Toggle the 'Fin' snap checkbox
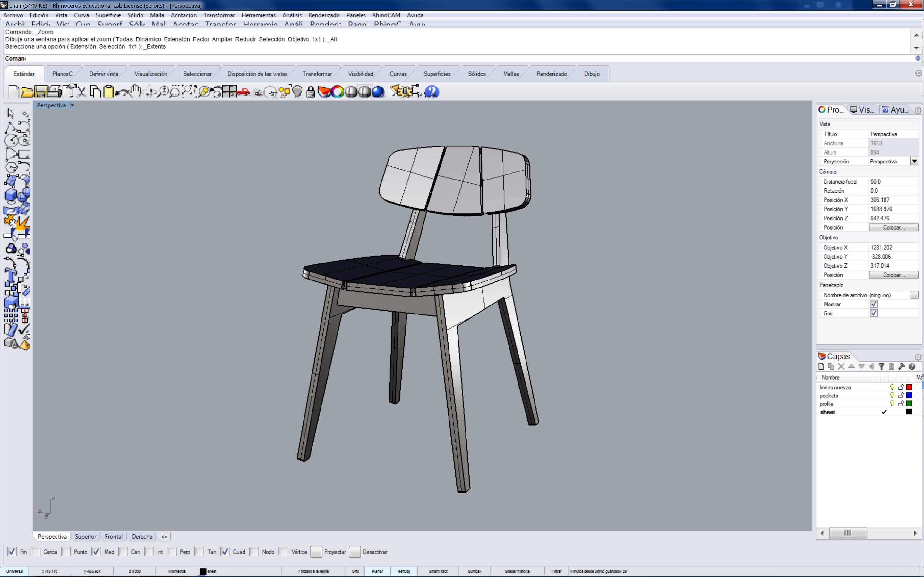The image size is (924, 577). coord(12,552)
